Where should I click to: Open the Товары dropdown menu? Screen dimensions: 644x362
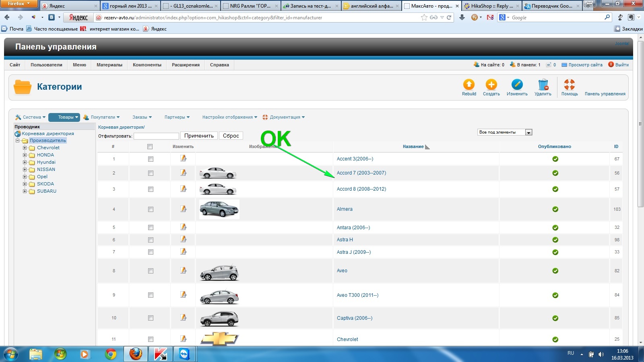(64, 117)
